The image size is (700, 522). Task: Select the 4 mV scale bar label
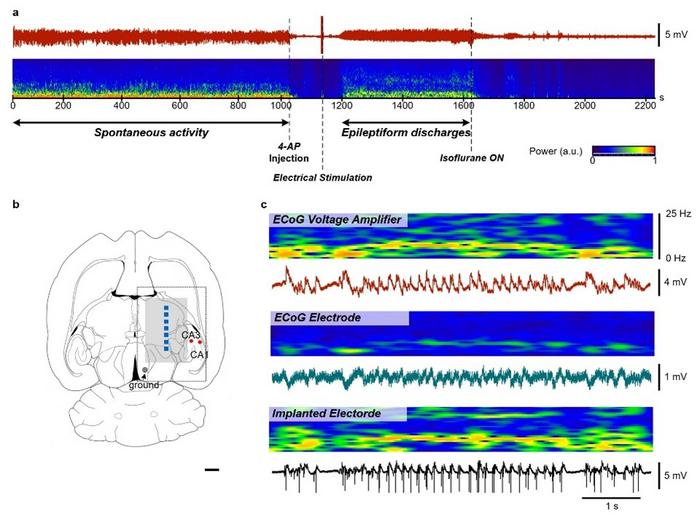pyautogui.click(x=676, y=283)
